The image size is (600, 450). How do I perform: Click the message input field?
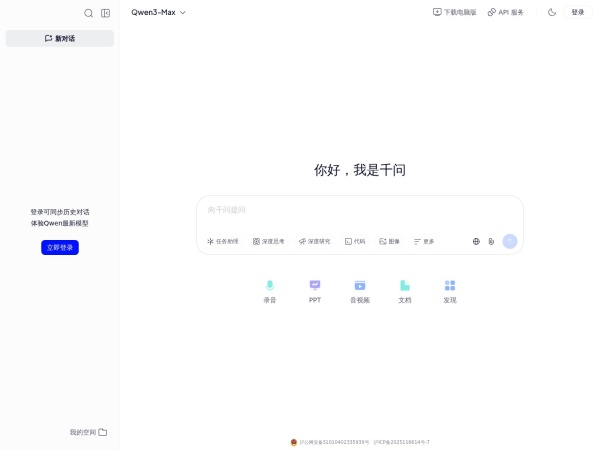359,210
